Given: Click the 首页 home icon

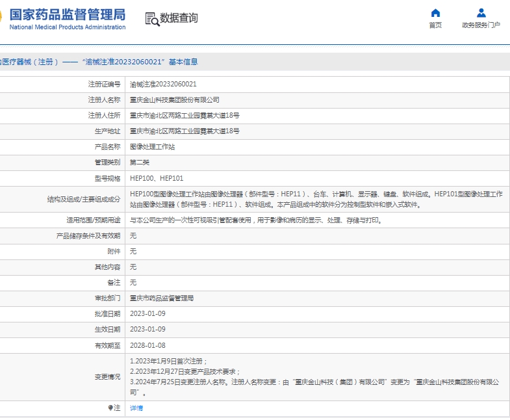Looking at the screenshot, I should point(435,13).
